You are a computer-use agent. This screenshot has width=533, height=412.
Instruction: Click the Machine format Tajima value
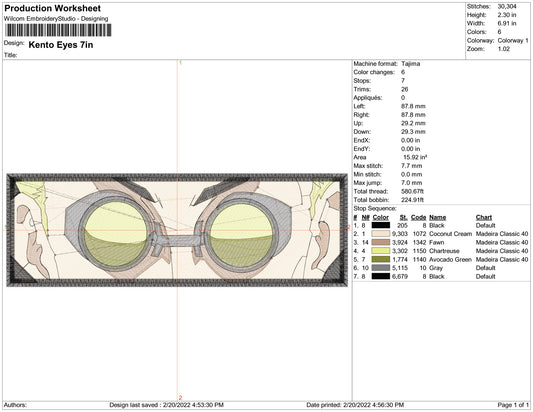coord(411,64)
